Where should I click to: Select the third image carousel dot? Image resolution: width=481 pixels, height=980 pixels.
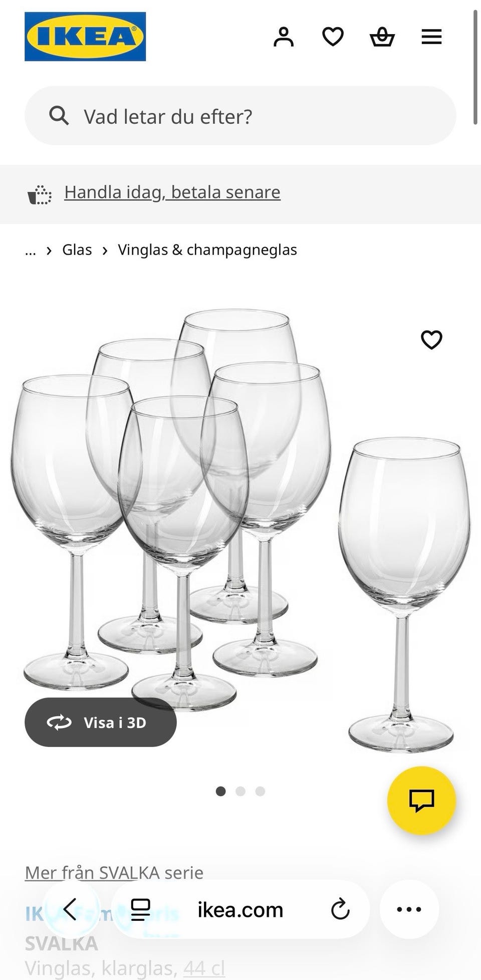[260, 791]
